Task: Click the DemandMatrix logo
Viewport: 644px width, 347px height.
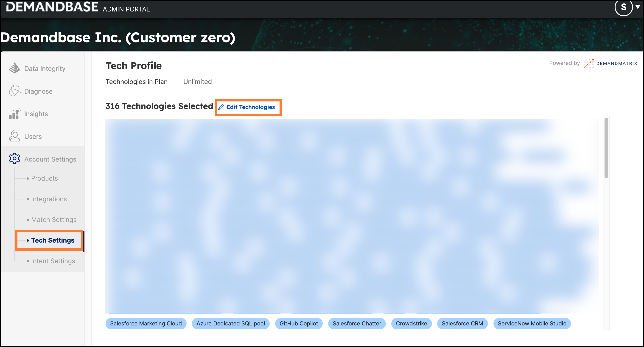Action: 610,63
